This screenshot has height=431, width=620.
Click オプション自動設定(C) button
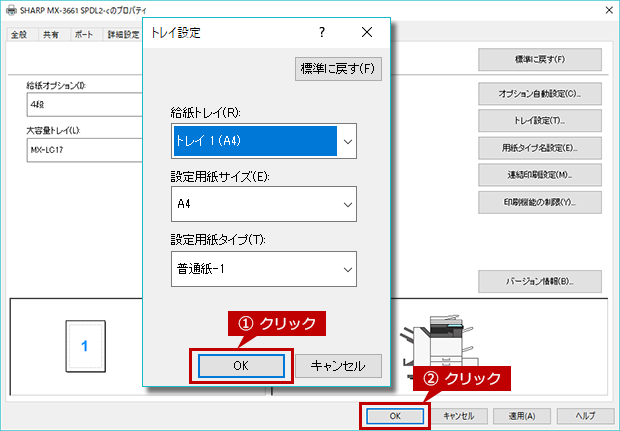(x=540, y=94)
